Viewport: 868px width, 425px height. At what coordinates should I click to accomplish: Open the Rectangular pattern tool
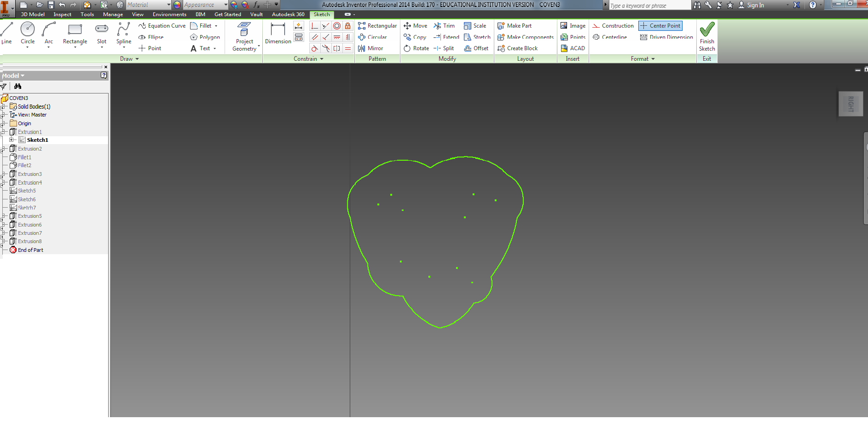[377, 26]
